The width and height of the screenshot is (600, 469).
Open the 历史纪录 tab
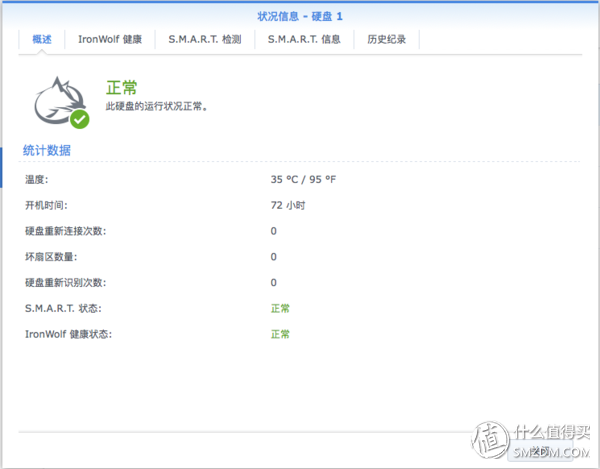coord(386,39)
